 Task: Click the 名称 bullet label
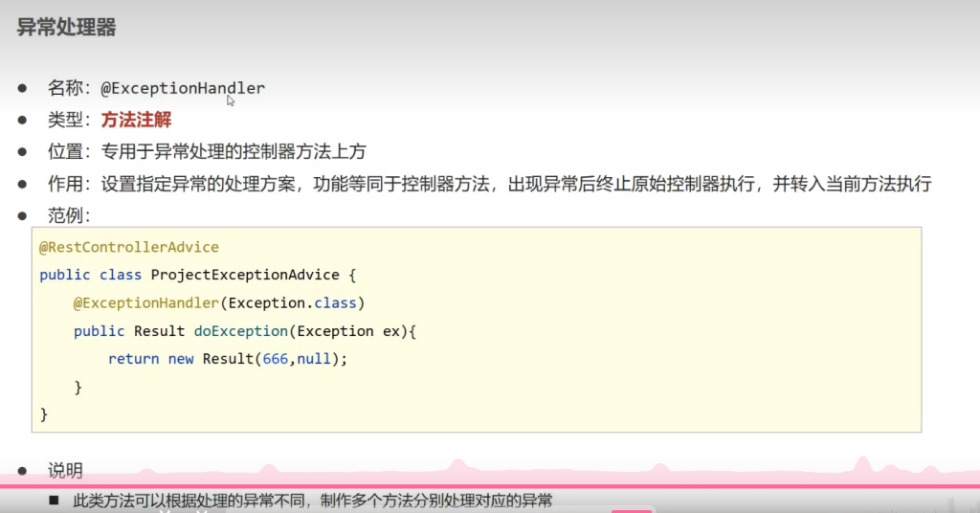tap(65, 88)
